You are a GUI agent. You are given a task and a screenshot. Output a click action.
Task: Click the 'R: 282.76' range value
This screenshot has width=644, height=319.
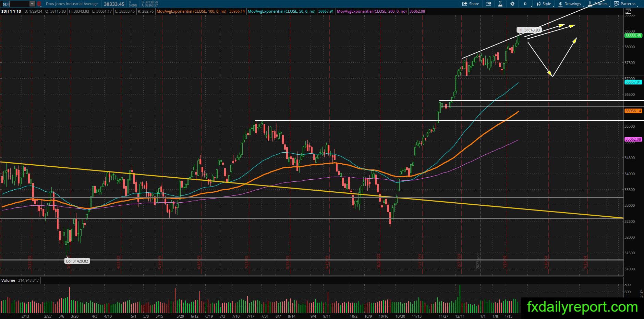click(x=146, y=11)
